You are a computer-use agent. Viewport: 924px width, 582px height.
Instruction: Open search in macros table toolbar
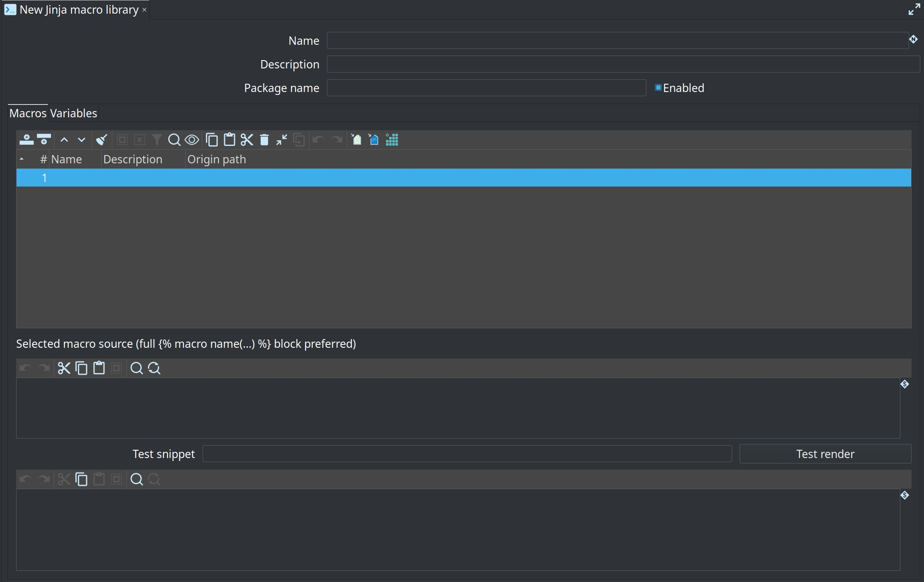click(174, 140)
